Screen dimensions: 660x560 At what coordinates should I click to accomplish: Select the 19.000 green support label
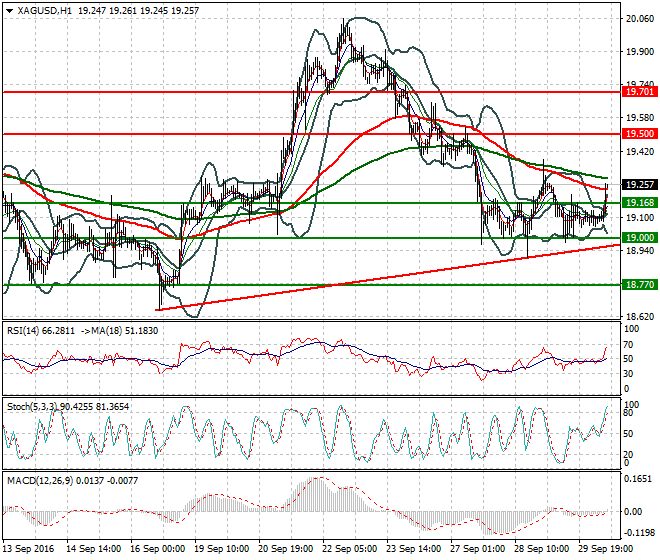tap(639, 238)
